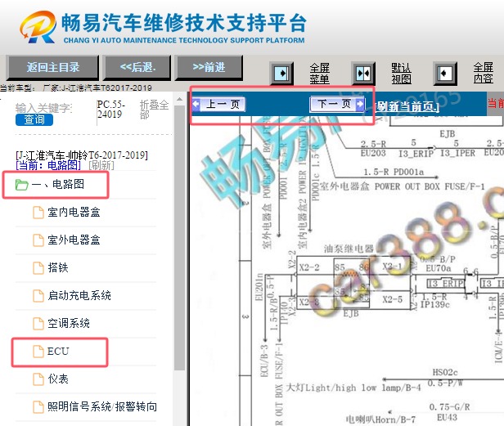This screenshot has width=504, height=426.
Task: Go to next page with 下一页
Action: (x=337, y=104)
